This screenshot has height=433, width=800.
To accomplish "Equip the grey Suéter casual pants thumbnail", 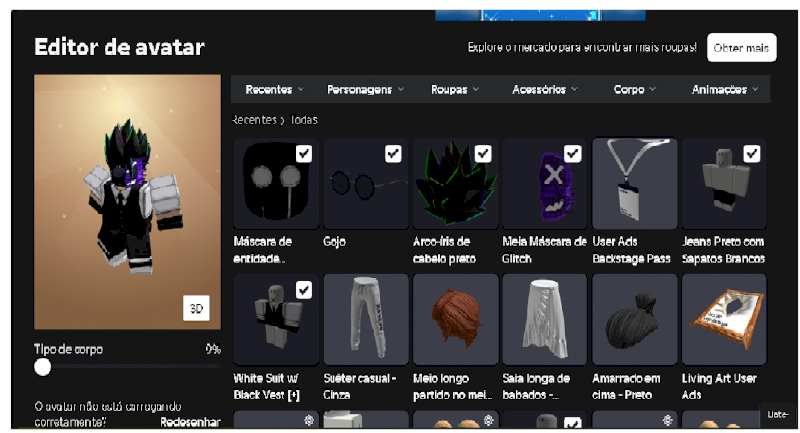I will tap(366, 320).
